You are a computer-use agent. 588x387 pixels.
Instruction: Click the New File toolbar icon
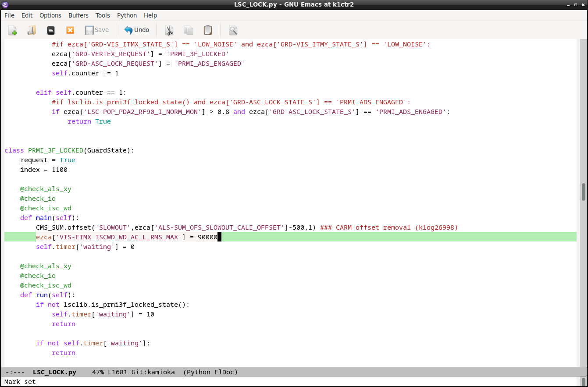(13, 30)
